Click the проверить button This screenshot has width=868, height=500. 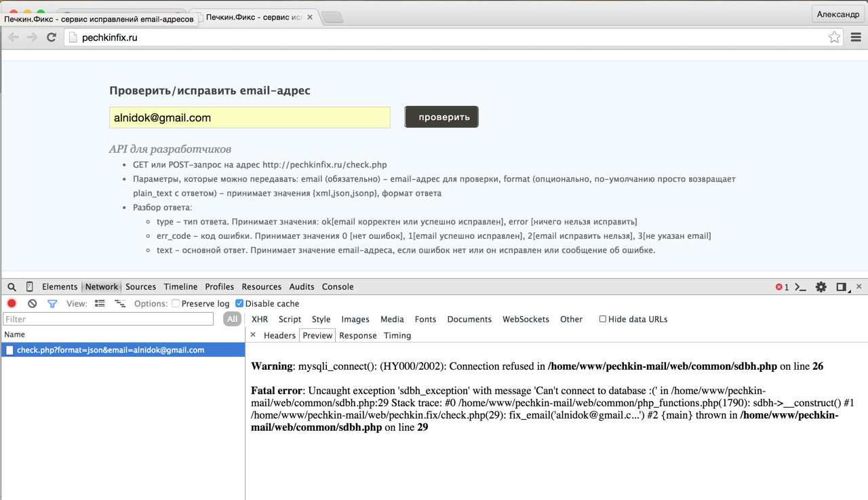(x=441, y=117)
